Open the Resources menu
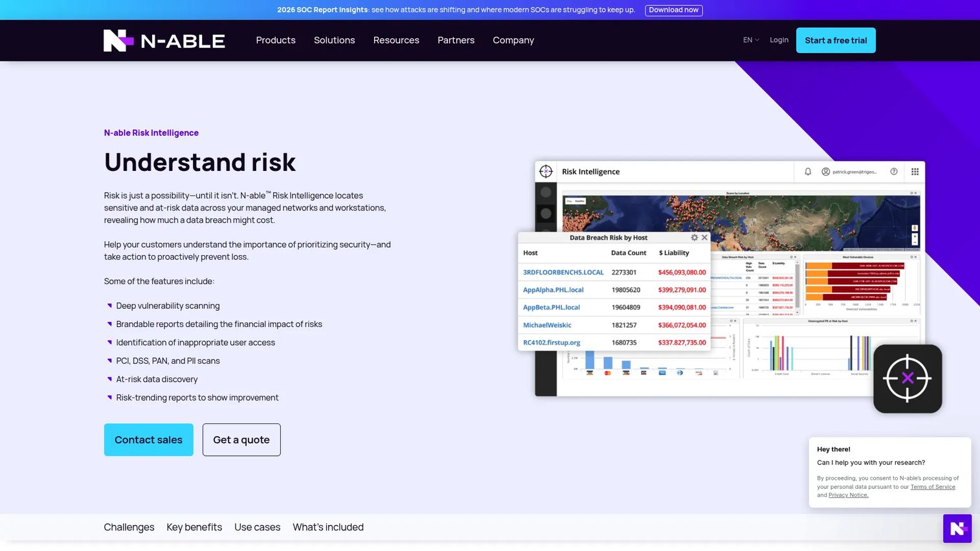 pyautogui.click(x=396, y=40)
